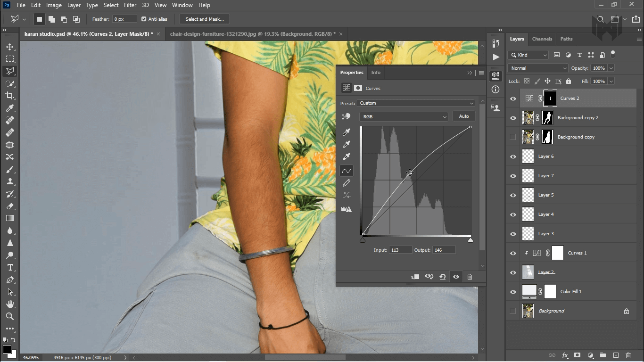Open the RGB channel dropdown

coord(404,116)
